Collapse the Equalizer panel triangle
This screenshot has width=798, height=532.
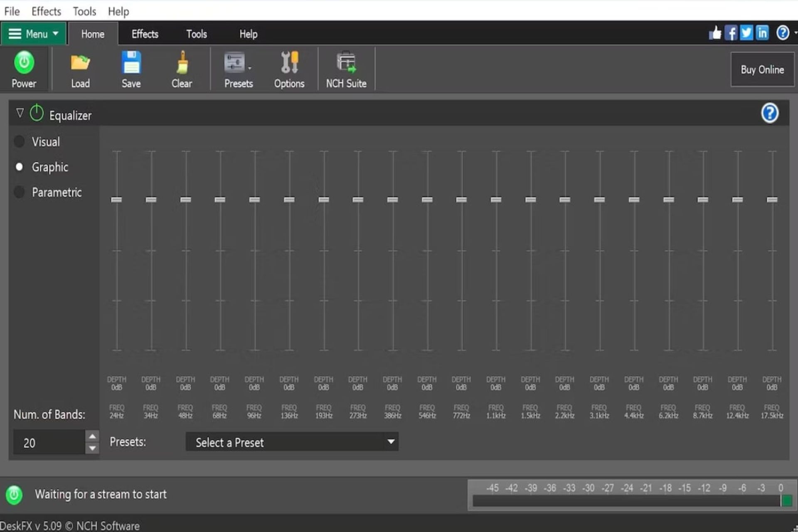click(x=20, y=113)
